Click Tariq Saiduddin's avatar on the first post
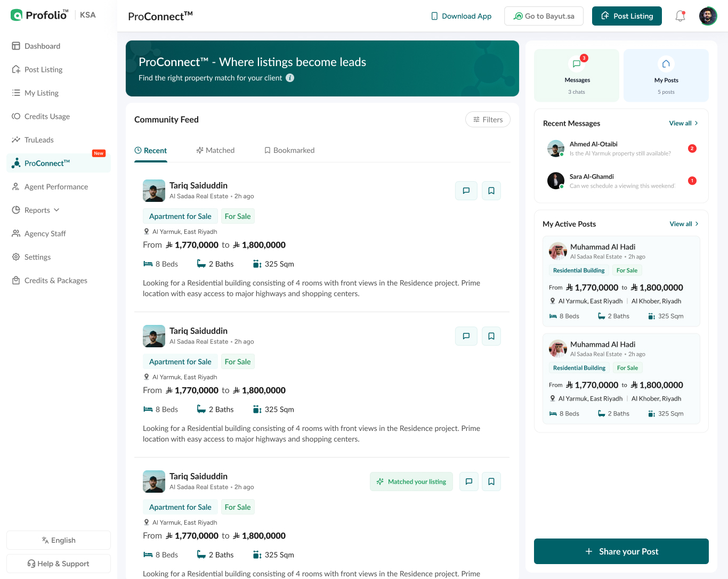 (x=154, y=191)
